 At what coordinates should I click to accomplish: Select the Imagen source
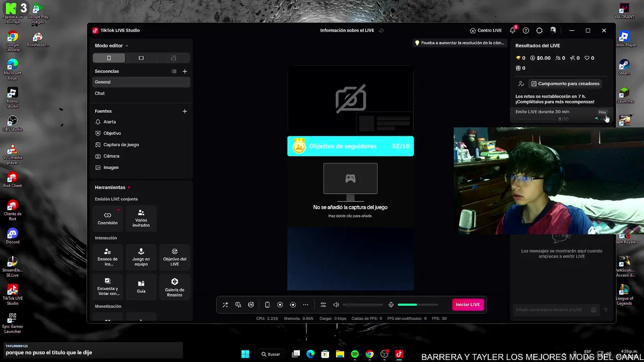tap(141, 167)
